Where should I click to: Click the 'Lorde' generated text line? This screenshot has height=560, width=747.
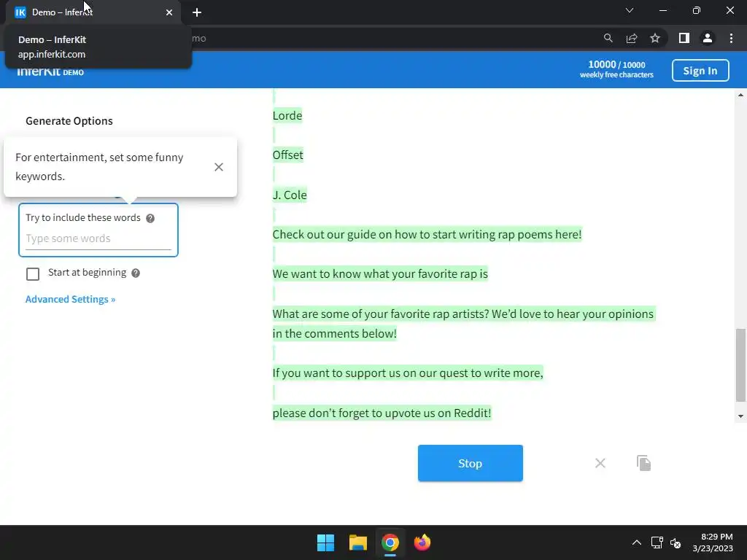[x=287, y=116]
